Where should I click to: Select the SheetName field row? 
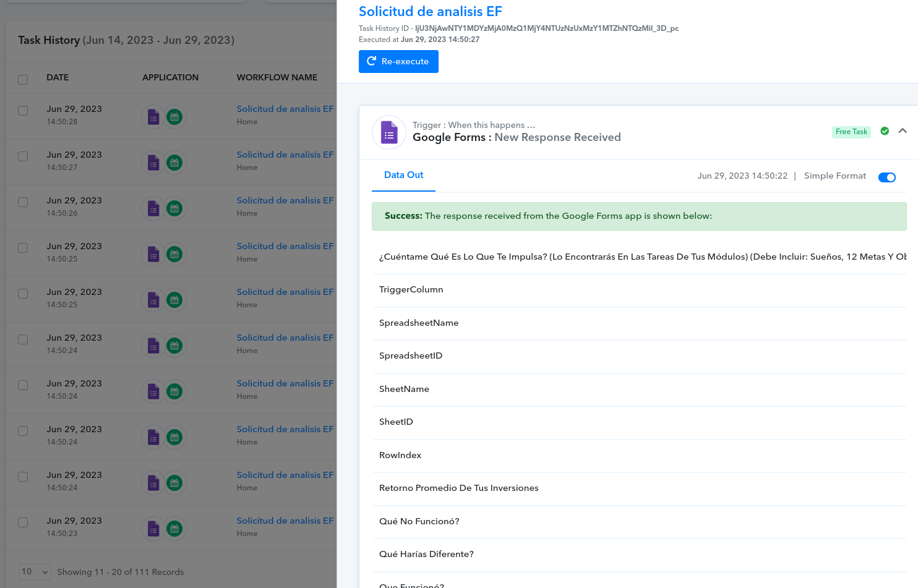click(640, 390)
